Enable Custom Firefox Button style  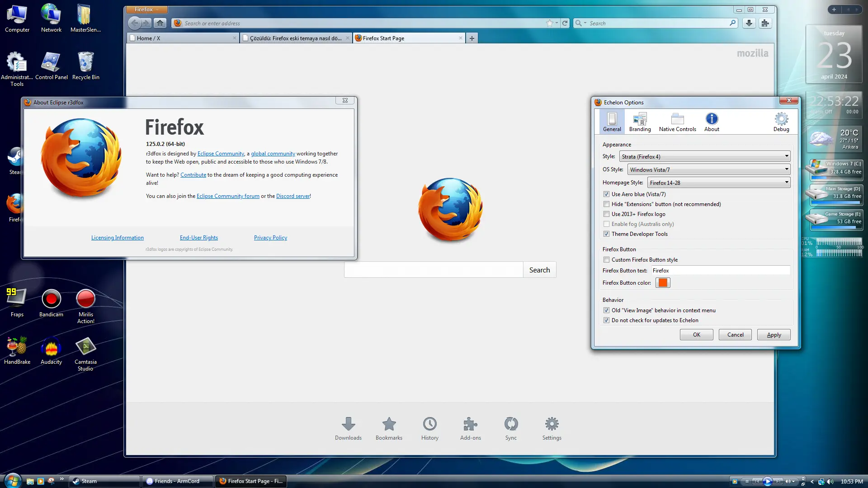pos(606,260)
